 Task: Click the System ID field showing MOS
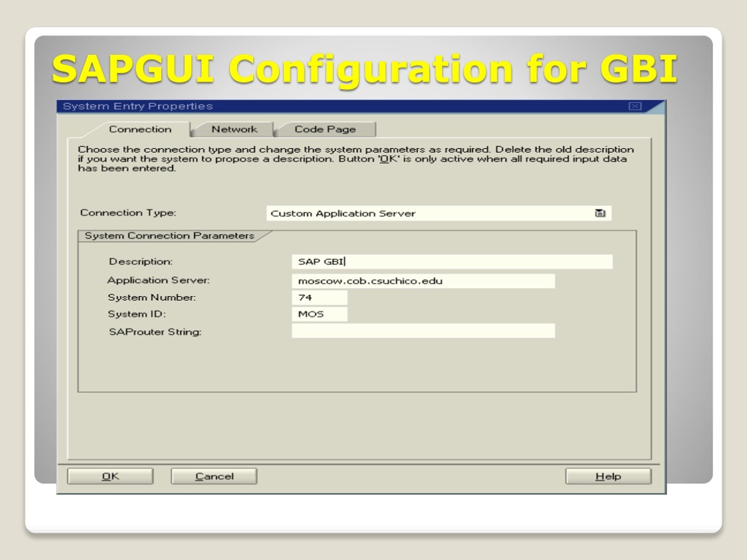(x=320, y=314)
